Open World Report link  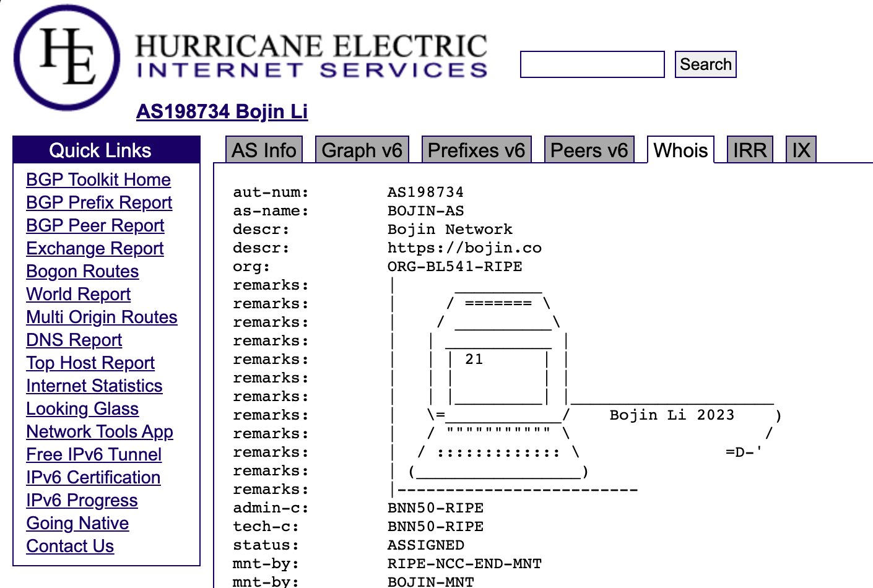pyautogui.click(x=79, y=294)
